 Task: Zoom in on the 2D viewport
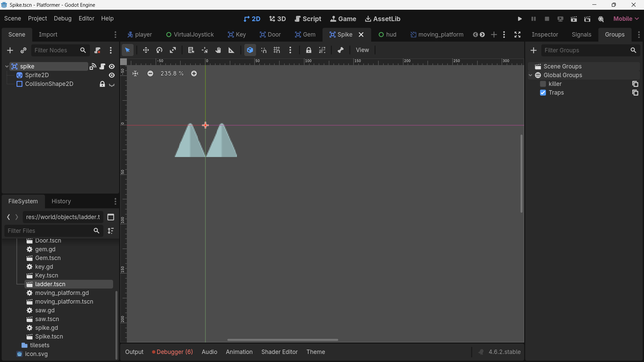pos(194,73)
